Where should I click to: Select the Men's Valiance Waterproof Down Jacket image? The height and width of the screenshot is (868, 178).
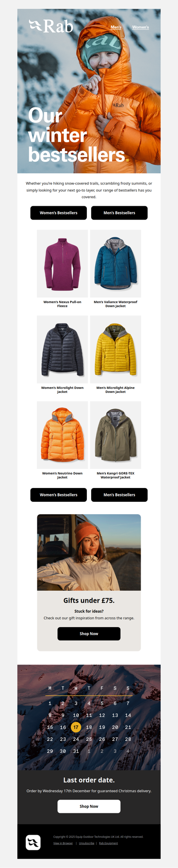(x=116, y=264)
